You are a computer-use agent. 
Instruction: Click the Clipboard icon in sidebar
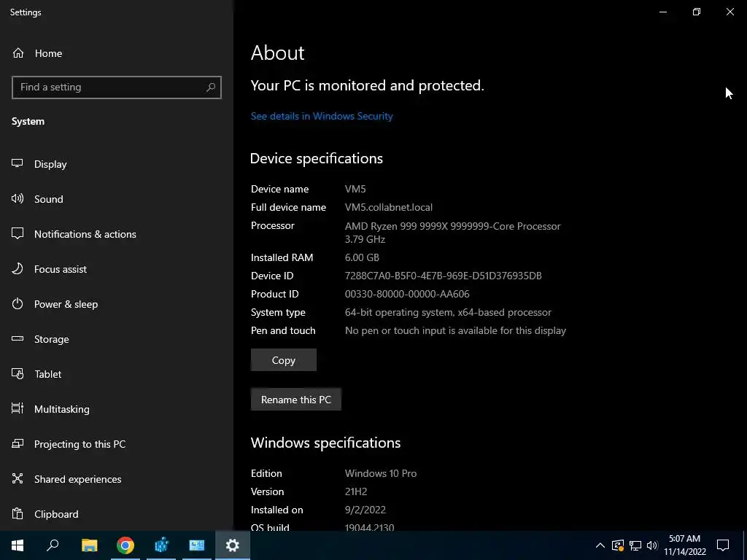tap(18, 513)
